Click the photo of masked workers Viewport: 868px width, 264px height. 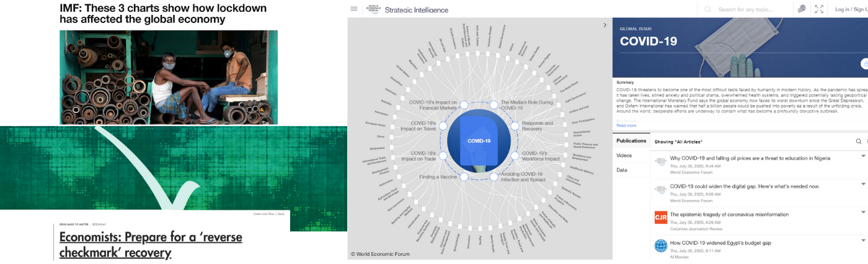169,77
